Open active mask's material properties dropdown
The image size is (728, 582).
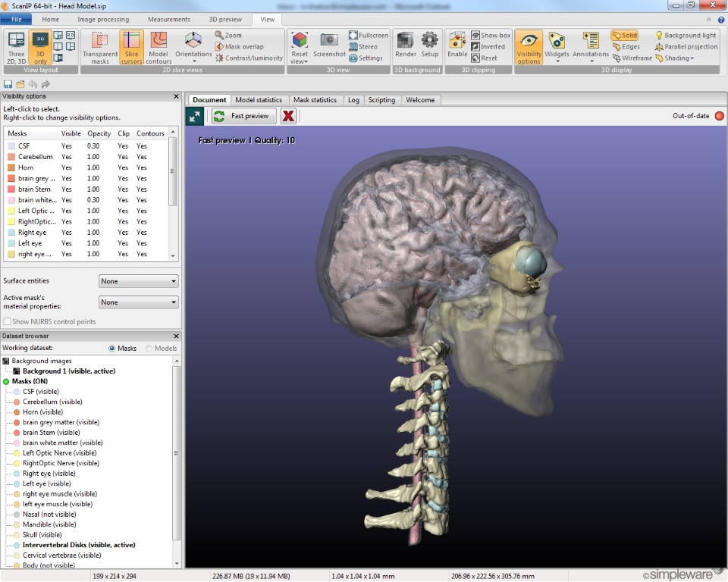pyautogui.click(x=138, y=302)
